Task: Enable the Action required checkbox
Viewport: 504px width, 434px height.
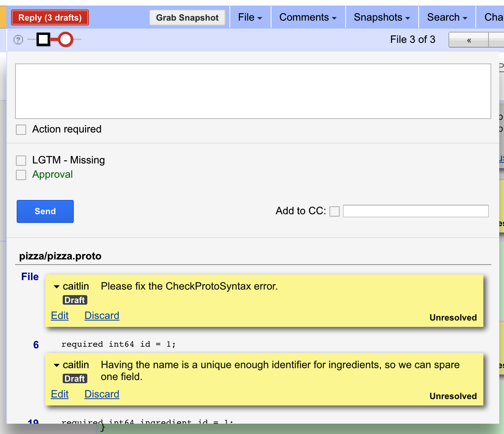Action: (21, 130)
